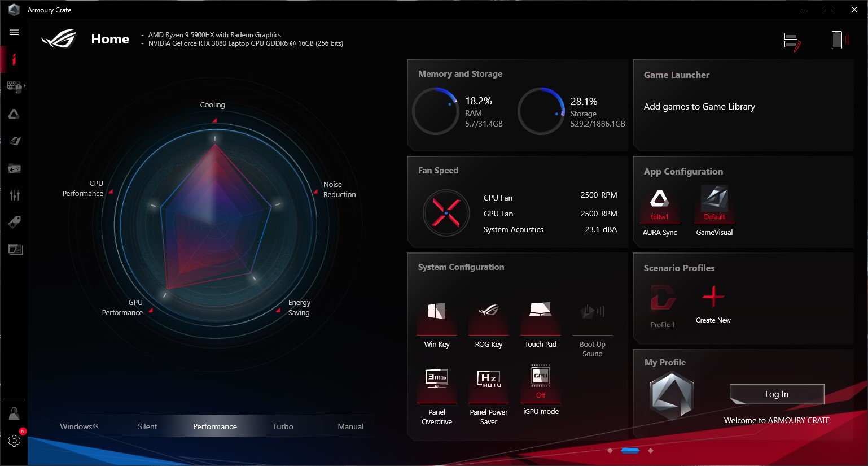The image size is (868, 466).
Task: Click the GPU Performance chart label
Action: [x=122, y=307]
